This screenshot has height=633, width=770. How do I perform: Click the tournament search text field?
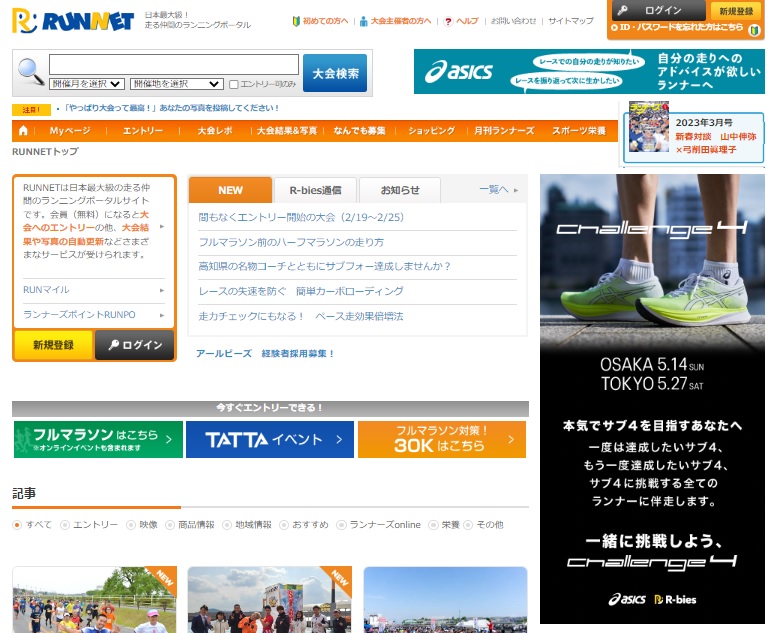[x=174, y=65]
